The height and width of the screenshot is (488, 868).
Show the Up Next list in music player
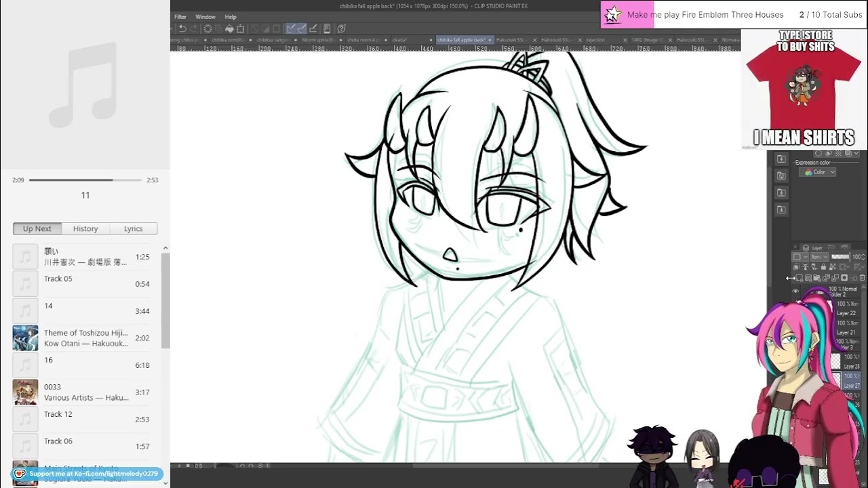pyautogui.click(x=37, y=228)
